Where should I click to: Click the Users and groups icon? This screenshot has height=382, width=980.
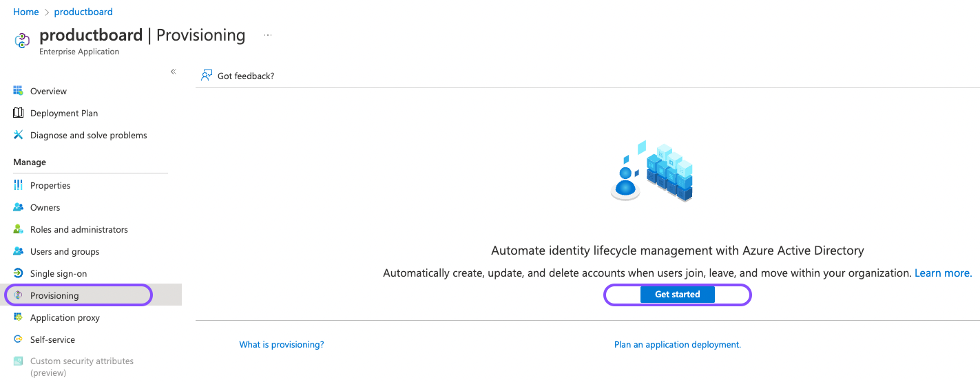pyautogui.click(x=19, y=251)
